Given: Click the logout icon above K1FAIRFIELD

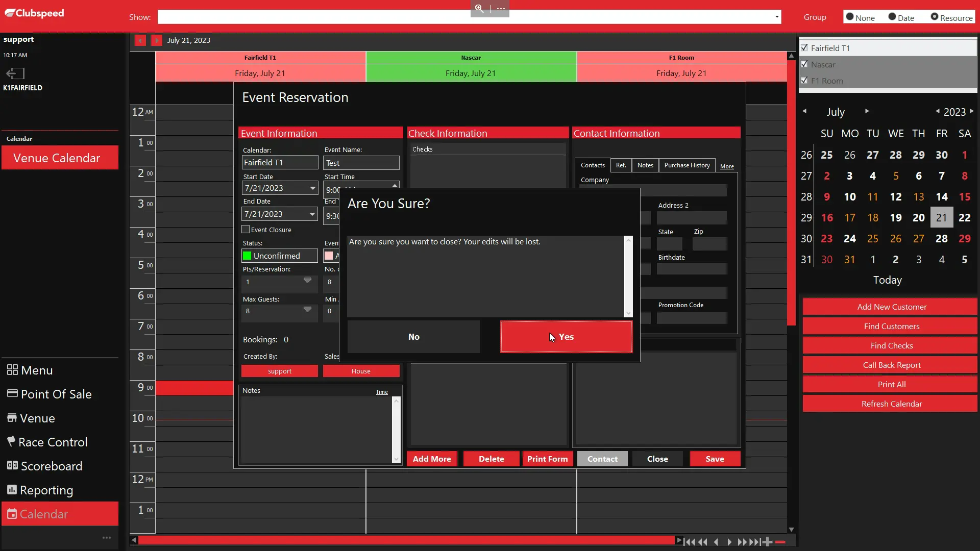Looking at the screenshot, I should click(15, 73).
